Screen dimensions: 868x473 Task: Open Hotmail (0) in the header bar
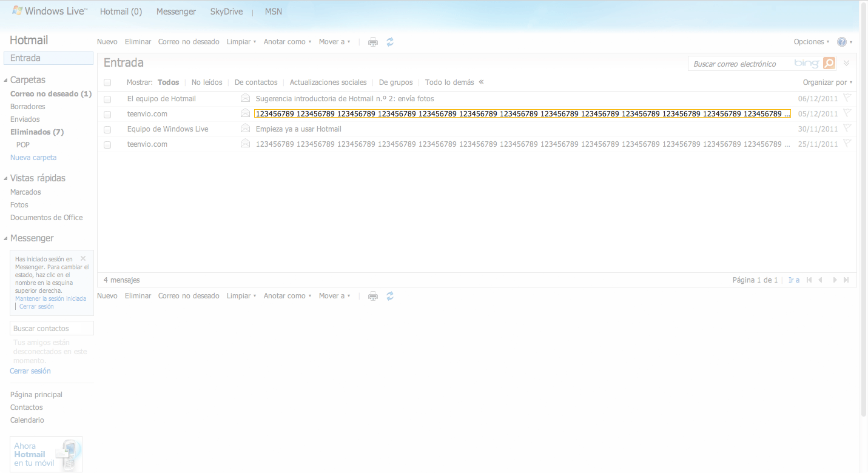(121, 12)
